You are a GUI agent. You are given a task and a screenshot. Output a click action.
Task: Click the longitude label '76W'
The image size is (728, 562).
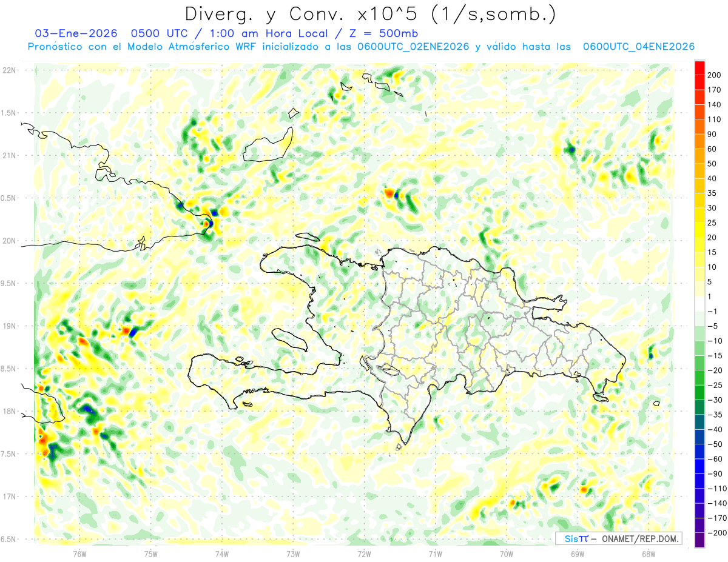coord(79,554)
